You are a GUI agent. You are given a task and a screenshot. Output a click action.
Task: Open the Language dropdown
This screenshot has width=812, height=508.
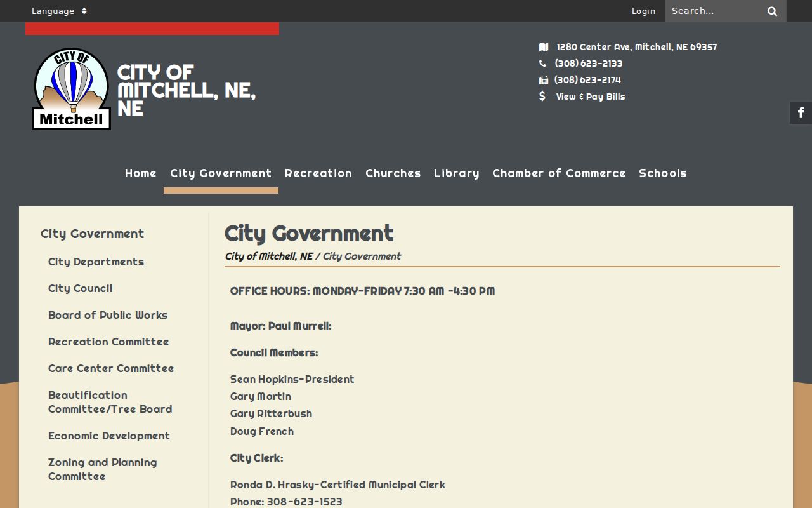coord(59,11)
